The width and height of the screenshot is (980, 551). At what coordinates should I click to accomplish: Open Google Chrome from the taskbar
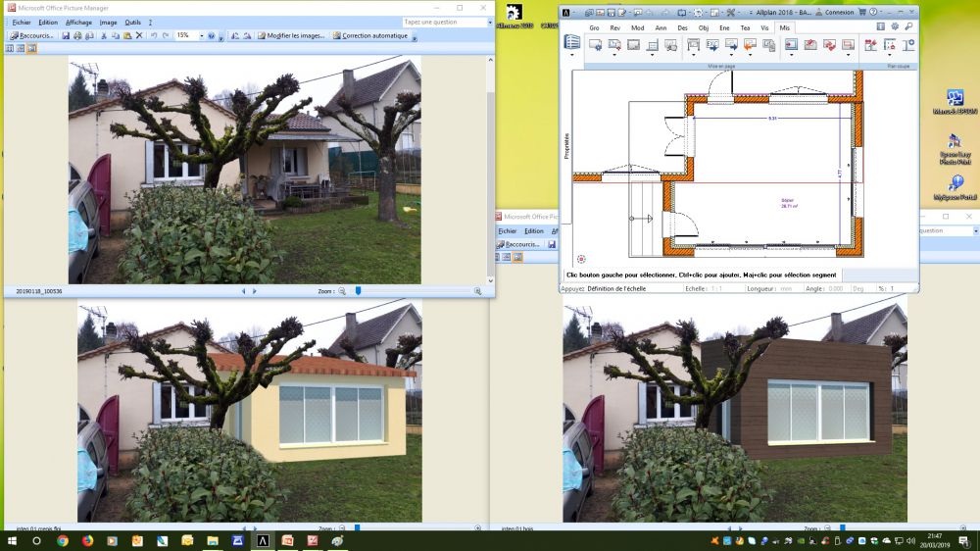[62, 540]
